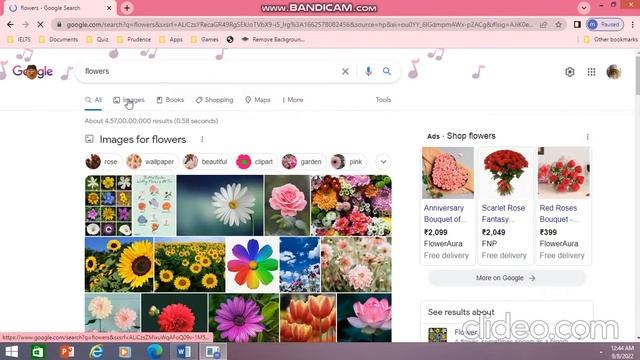Viewport: 640px width, 360px height.
Task: Open Chrome's three-dot menu
Action: [x=632, y=24]
